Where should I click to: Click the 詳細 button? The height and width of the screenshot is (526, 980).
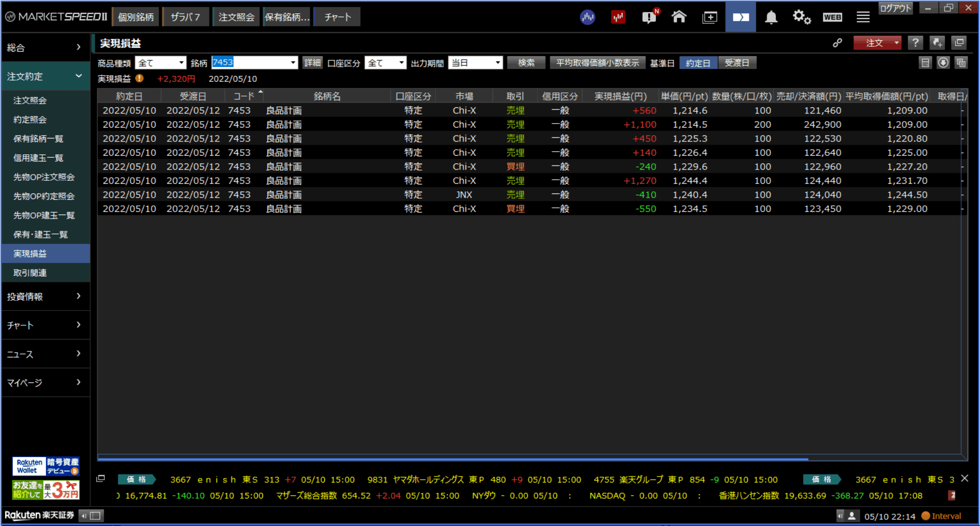pyautogui.click(x=312, y=63)
